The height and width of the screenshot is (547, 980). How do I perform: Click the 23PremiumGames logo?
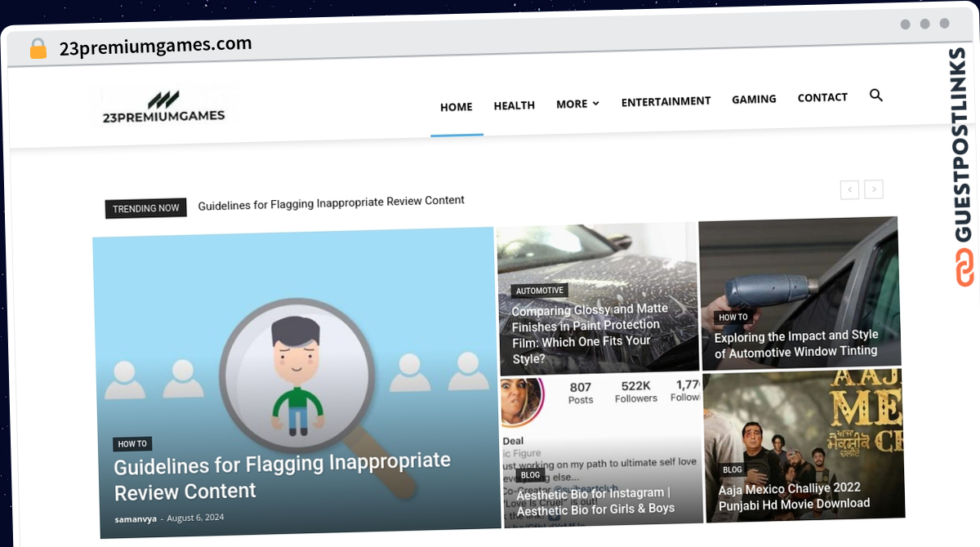tap(163, 107)
